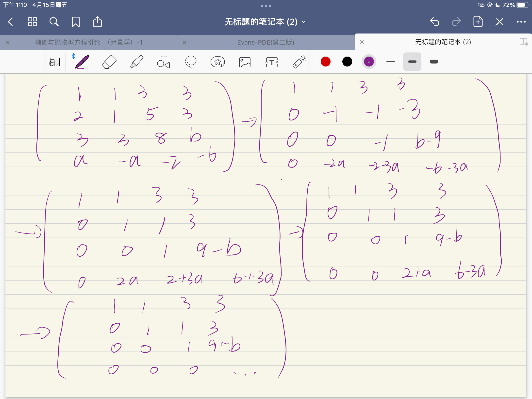Choose the thickest stroke width
This screenshot has width=532, height=399.
pyautogui.click(x=434, y=62)
